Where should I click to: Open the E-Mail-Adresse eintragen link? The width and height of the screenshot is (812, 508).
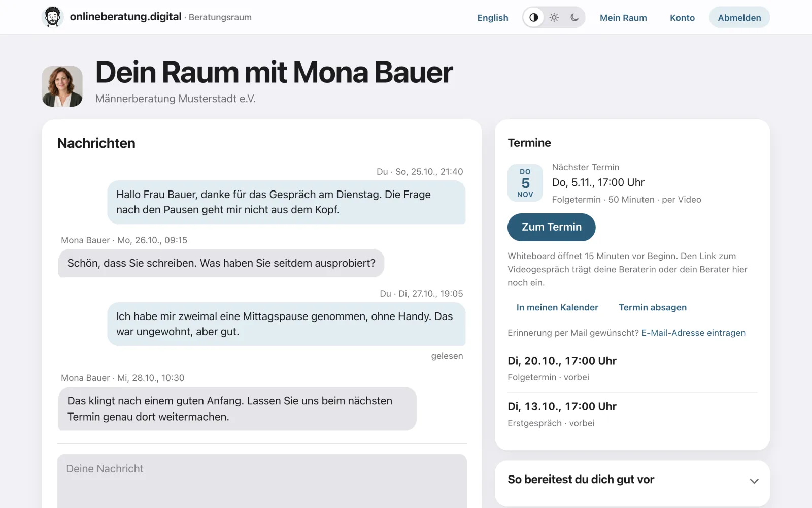pyautogui.click(x=693, y=333)
